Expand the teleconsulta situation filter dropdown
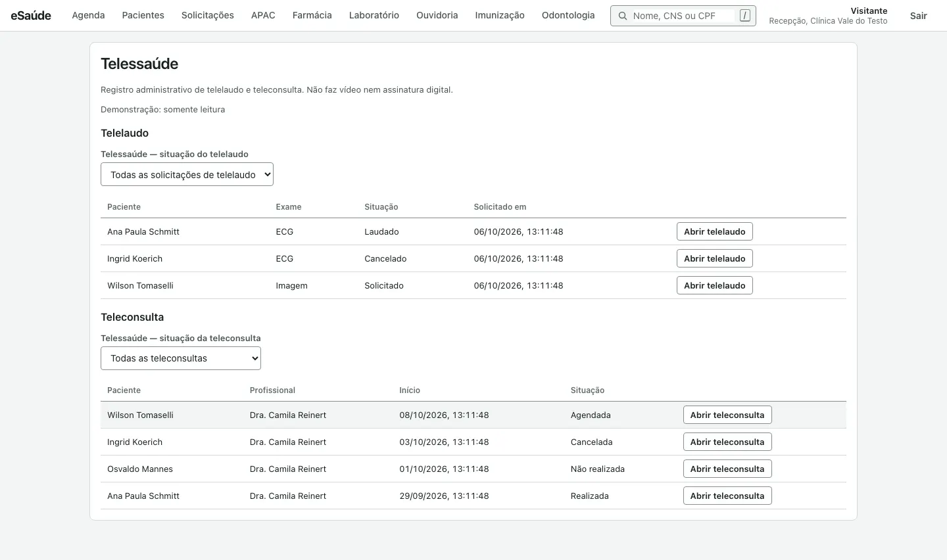 click(x=181, y=358)
